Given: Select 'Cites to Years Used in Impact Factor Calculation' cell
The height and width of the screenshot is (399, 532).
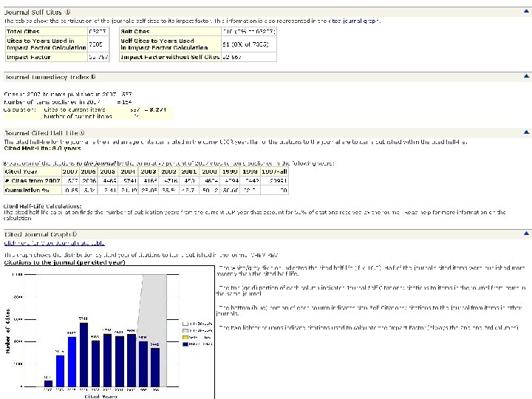Looking at the screenshot, I should click(47, 44).
